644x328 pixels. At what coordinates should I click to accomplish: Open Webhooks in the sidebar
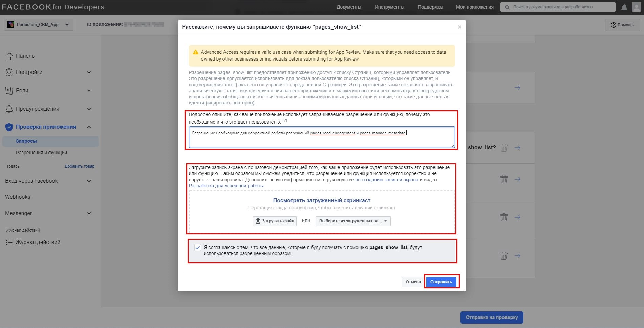pos(18,197)
